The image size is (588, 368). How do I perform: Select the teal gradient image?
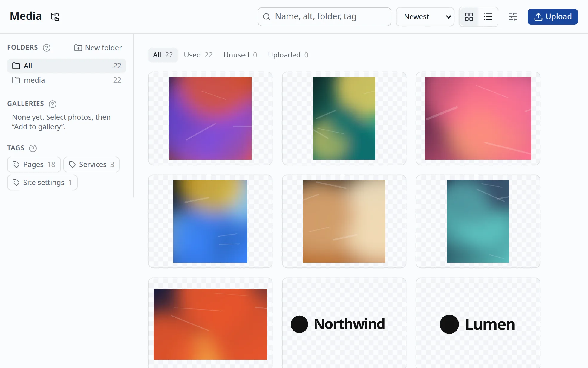(x=478, y=221)
